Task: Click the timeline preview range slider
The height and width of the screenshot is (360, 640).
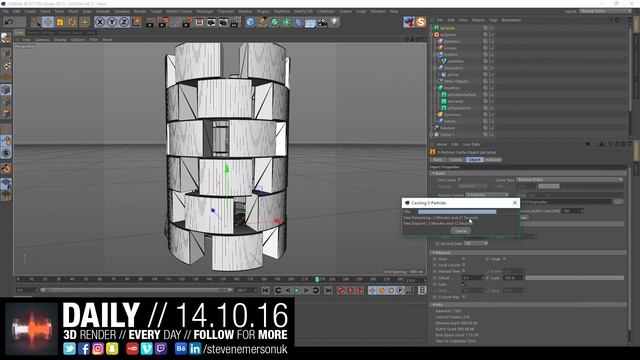Action: tap(137, 290)
